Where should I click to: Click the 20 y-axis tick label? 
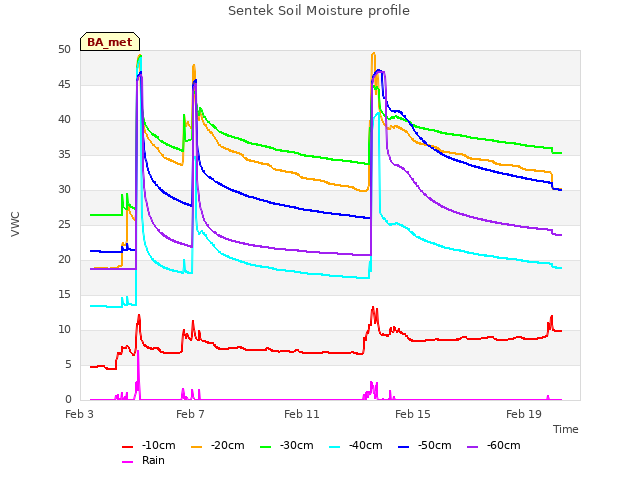[x=64, y=260]
